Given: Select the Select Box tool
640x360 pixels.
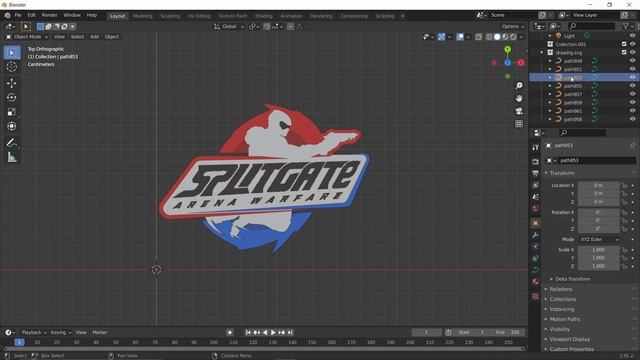Looking at the screenshot, I should [11, 53].
